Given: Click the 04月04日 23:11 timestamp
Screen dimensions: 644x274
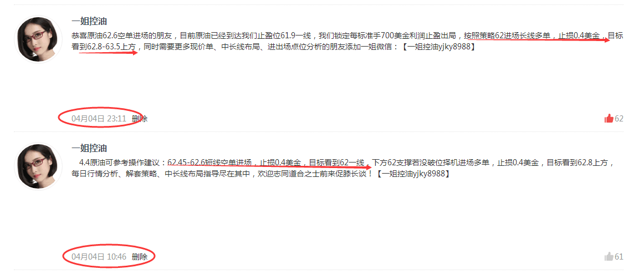Looking at the screenshot, I should pos(99,119).
